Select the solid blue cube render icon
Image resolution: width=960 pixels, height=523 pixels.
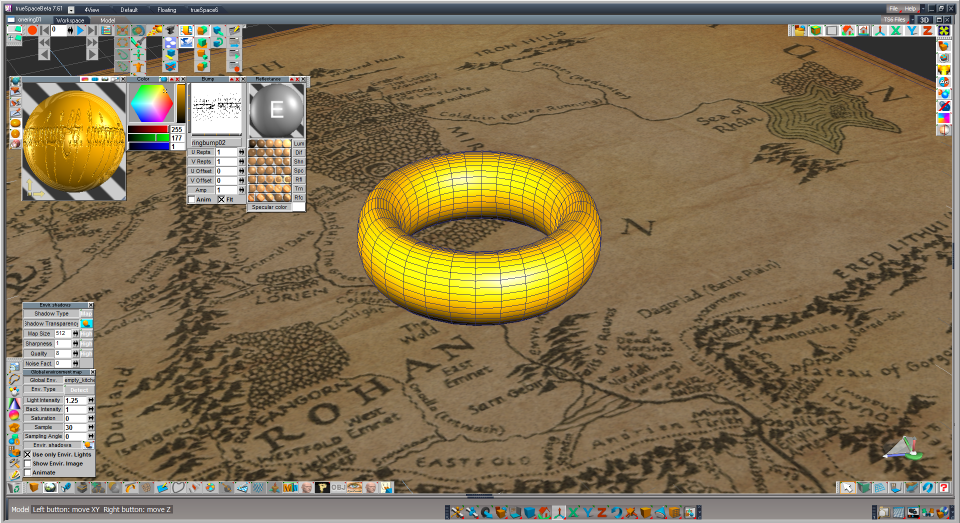[x=530, y=511]
